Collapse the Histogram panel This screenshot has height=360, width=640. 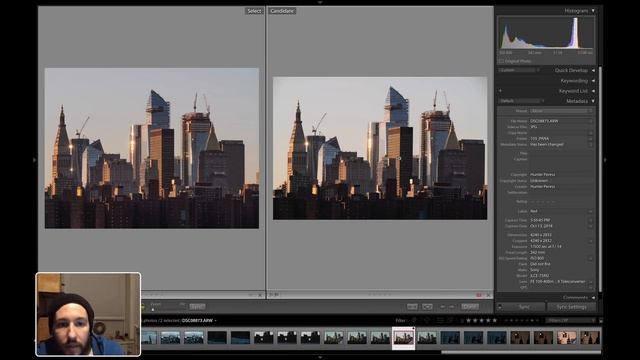[593, 11]
